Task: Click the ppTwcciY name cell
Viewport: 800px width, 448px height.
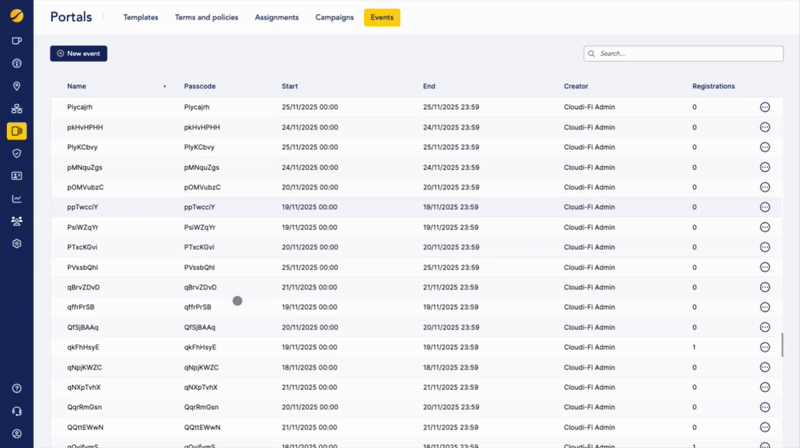Action: (x=83, y=207)
